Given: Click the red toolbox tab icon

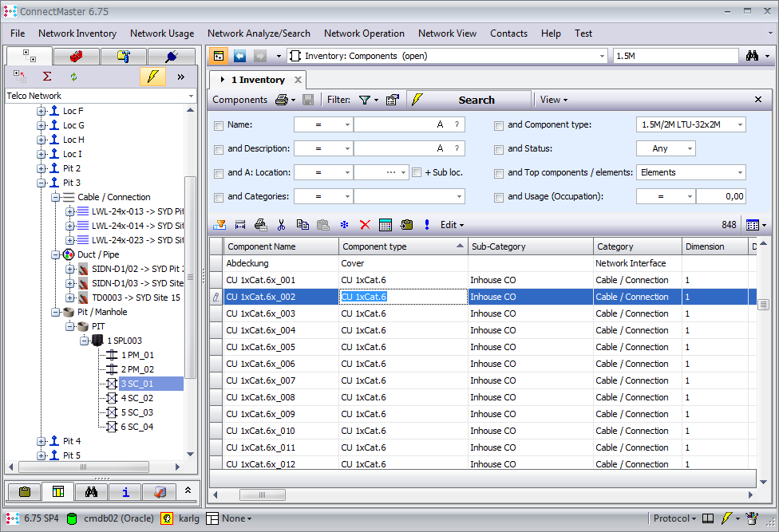Looking at the screenshot, I should tap(76, 57).
